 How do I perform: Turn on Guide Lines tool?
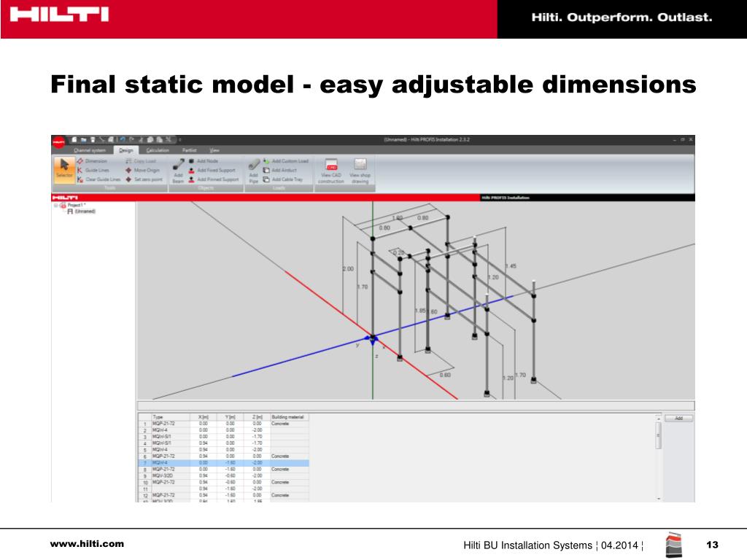(x=93, y=170)
